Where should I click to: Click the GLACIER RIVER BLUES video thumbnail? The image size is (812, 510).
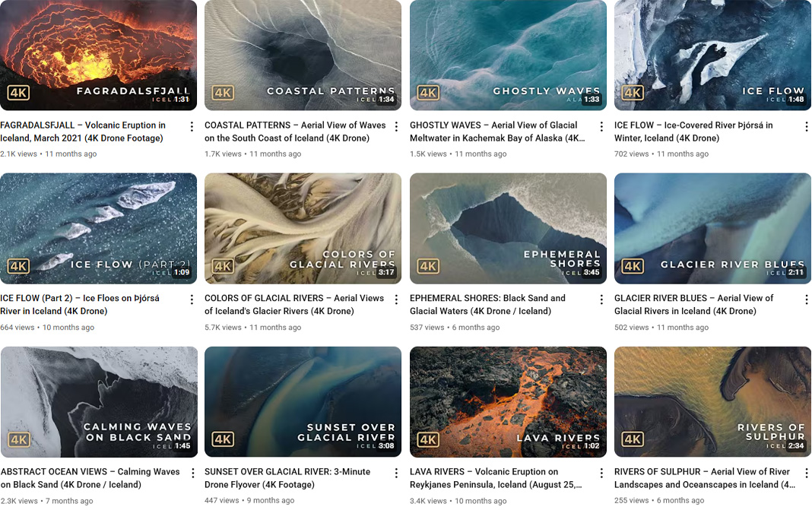(712, 228)
